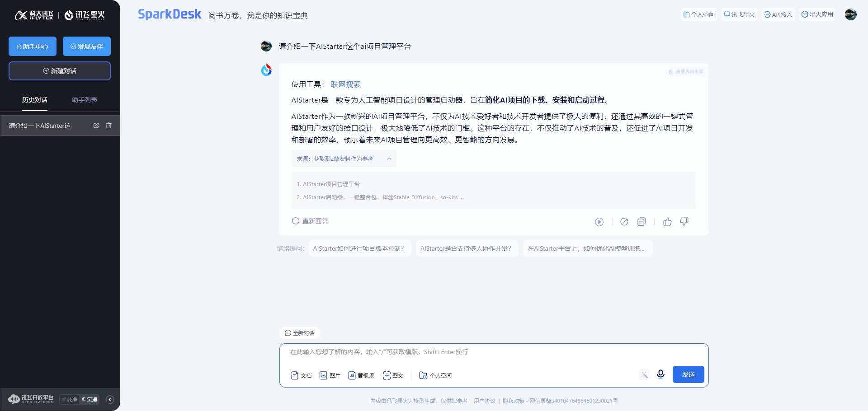
Task: Give the answer a thumbs down
Action: [x=684, y=222]
